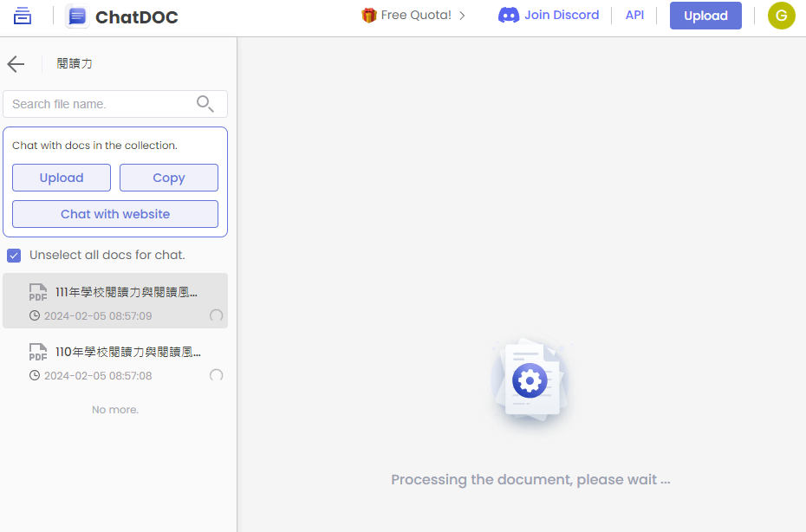This screenshot has width=806, height=532.
Task: Select the PDF icon of the 110年 document
Action: [x=37, y=351]
